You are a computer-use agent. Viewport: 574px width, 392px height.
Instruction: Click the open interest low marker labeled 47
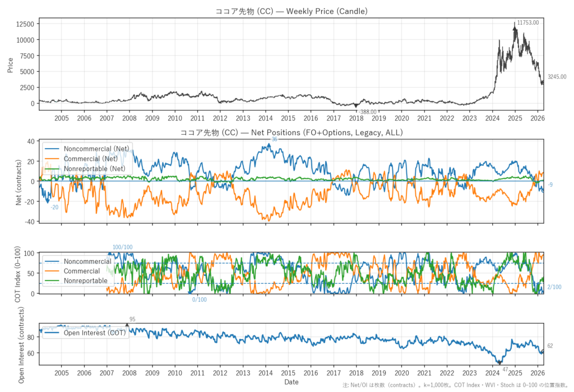click(x=499, y=363)
